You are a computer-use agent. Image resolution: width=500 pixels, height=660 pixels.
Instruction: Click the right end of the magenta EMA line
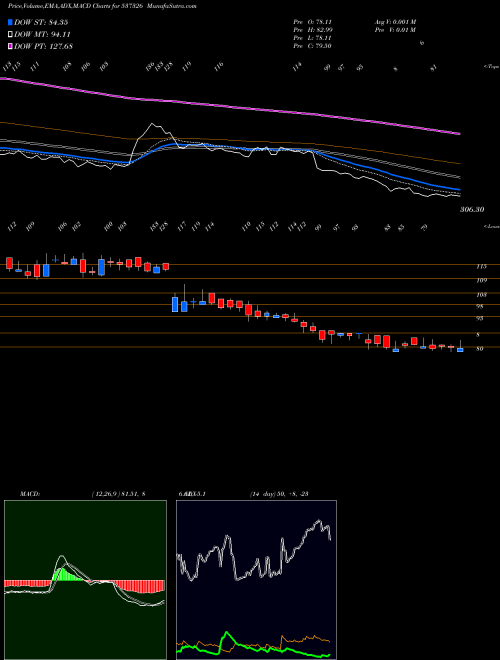(x=458, y=133)
